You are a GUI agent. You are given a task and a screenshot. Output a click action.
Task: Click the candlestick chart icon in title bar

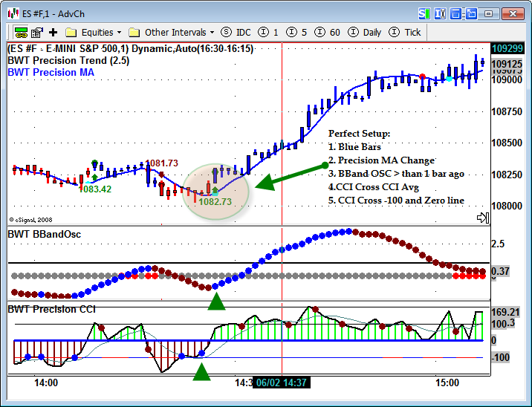coord(13,14)
